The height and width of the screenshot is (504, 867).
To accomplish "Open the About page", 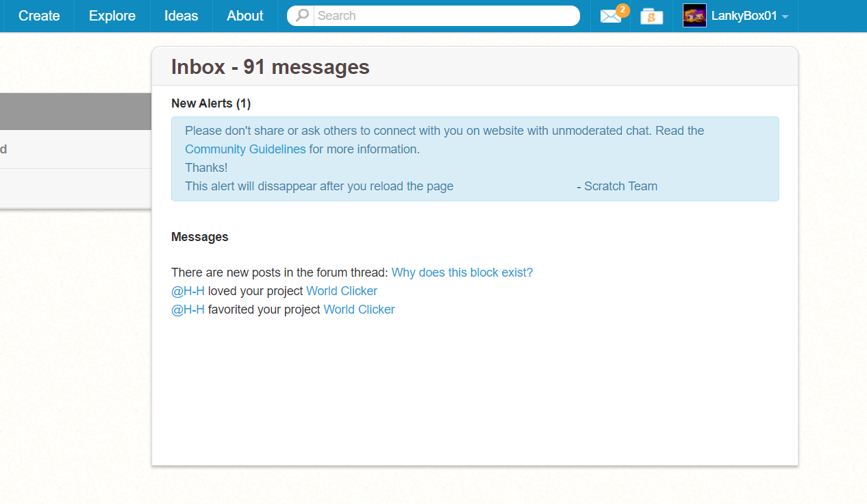I will coord(245,16).
